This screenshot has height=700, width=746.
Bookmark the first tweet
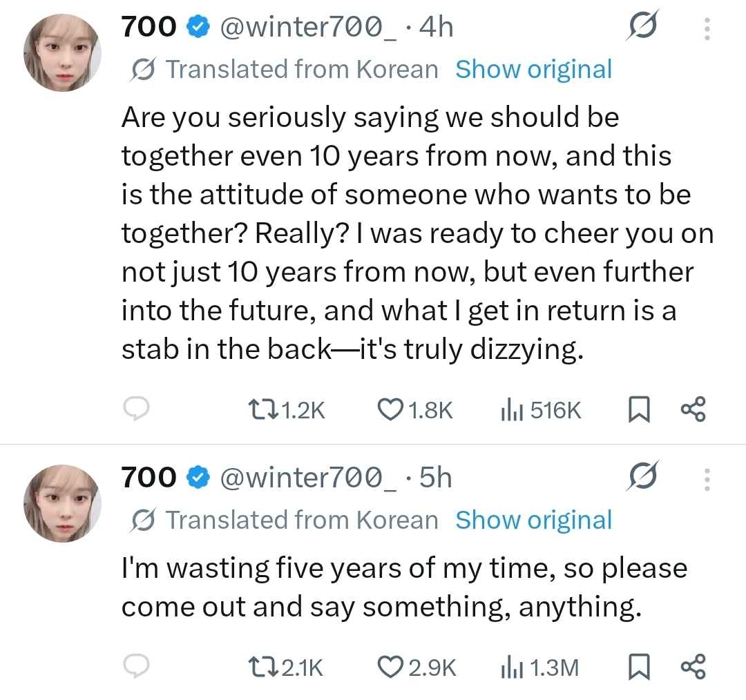(x=639, y=410)
